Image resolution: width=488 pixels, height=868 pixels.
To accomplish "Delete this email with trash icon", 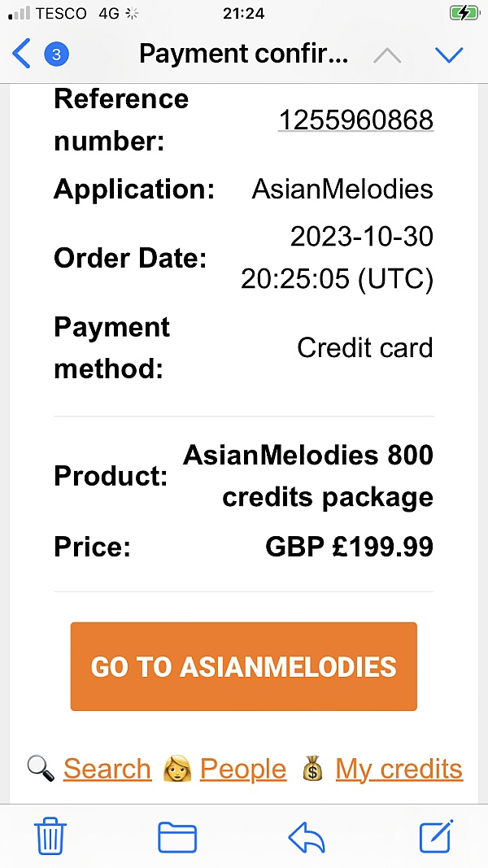I will (50, 836).
